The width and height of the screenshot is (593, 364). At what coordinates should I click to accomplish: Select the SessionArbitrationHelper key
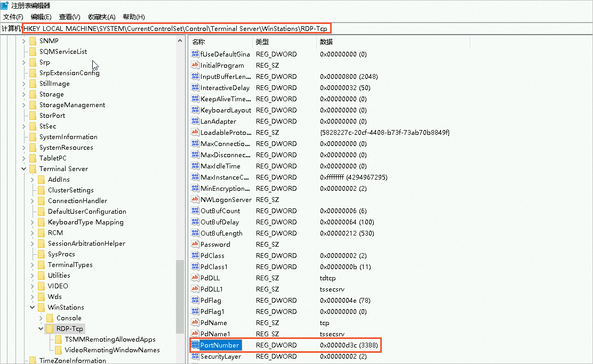86,244
